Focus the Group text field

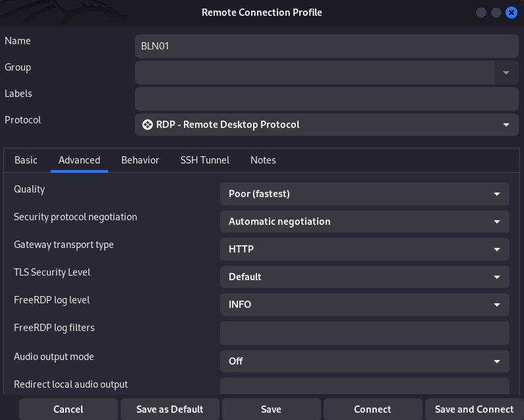[315, 73]
